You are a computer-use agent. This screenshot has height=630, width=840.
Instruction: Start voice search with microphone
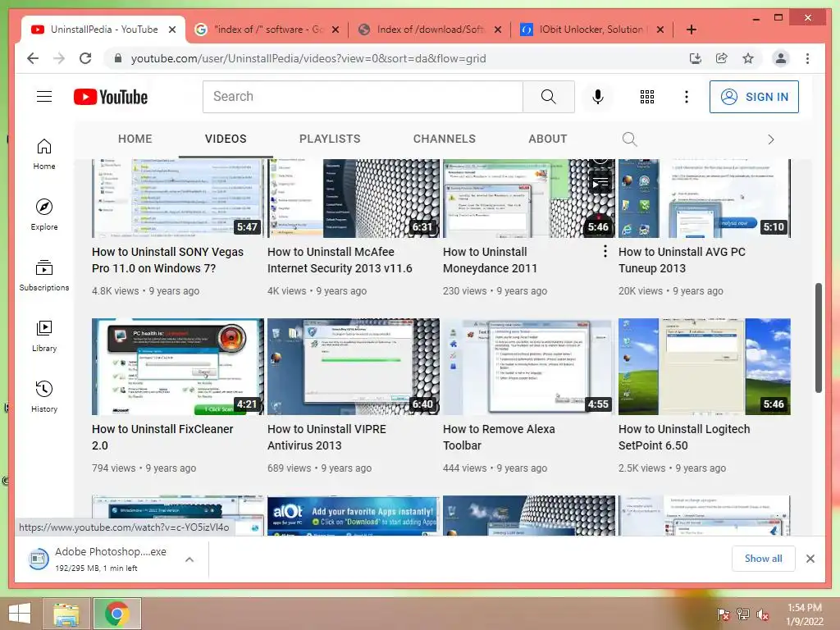(x=598, y=97)
